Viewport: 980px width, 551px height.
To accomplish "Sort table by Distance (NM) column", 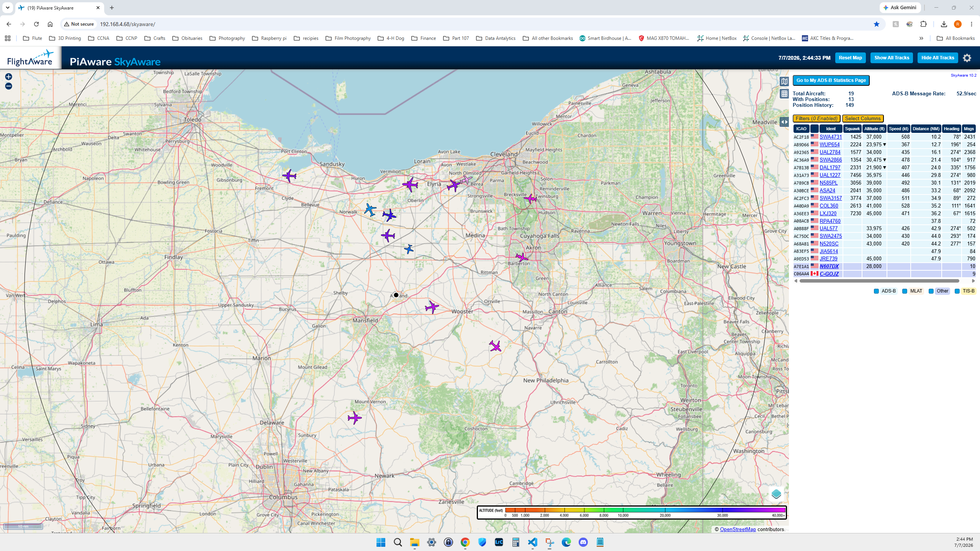I will click(926, 129).
